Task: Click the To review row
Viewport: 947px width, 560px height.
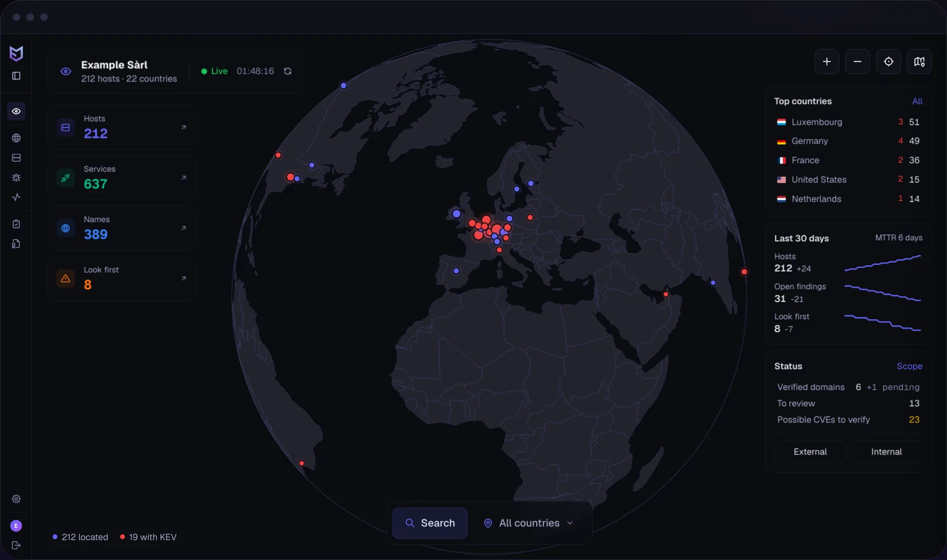Action: [x=848, y=403]
